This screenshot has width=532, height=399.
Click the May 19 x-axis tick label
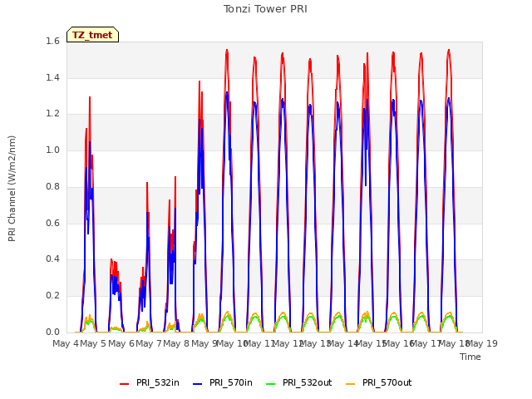pyautogui.click(x=482, y=343)
